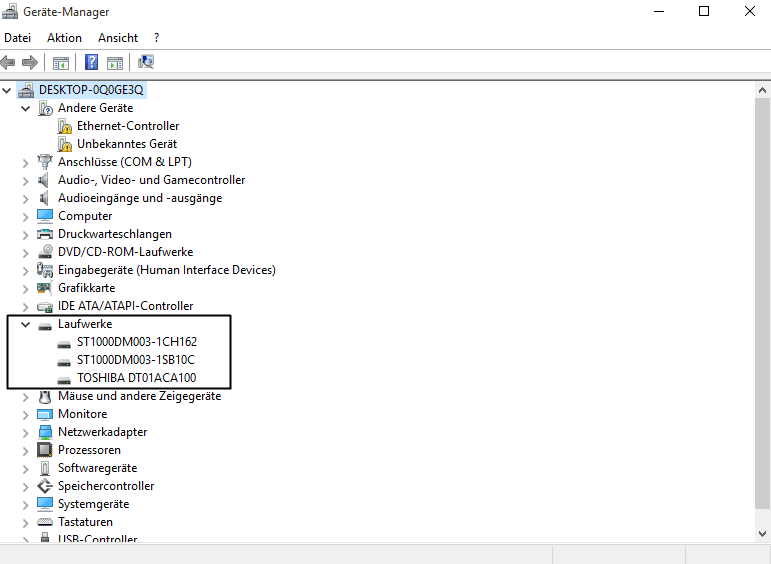Viewport: 771px width, 564px height.
Task: Collapse the Andere Geräte node
Action: click(x=26, y=108)
